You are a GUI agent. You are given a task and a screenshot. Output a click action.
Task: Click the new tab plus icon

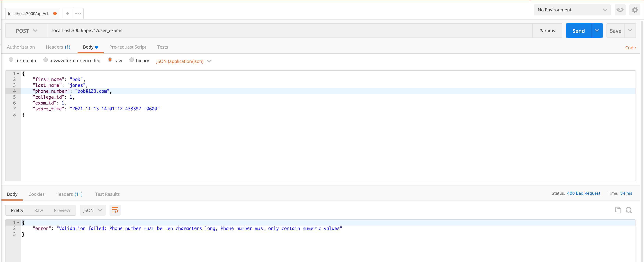(67, 13)
